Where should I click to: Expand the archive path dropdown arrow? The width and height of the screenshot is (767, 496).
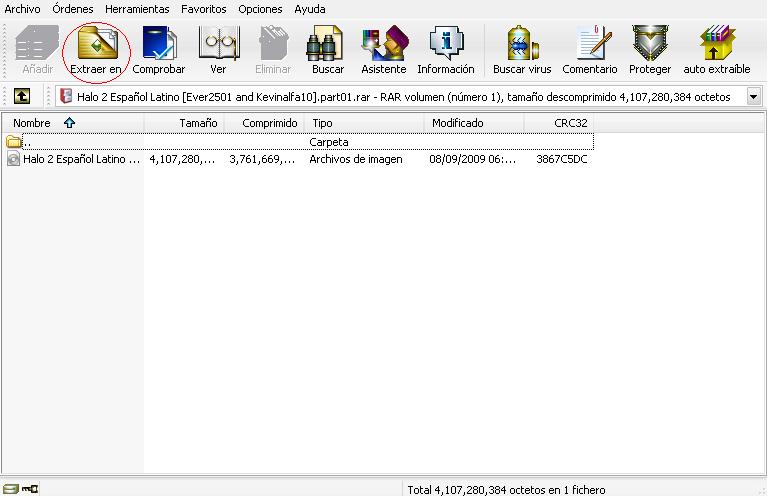(754, 96)
